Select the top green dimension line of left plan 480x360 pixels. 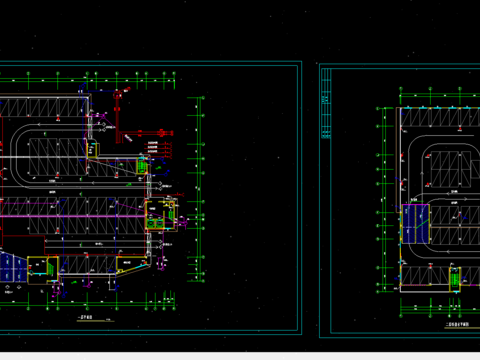coord(87,80)
